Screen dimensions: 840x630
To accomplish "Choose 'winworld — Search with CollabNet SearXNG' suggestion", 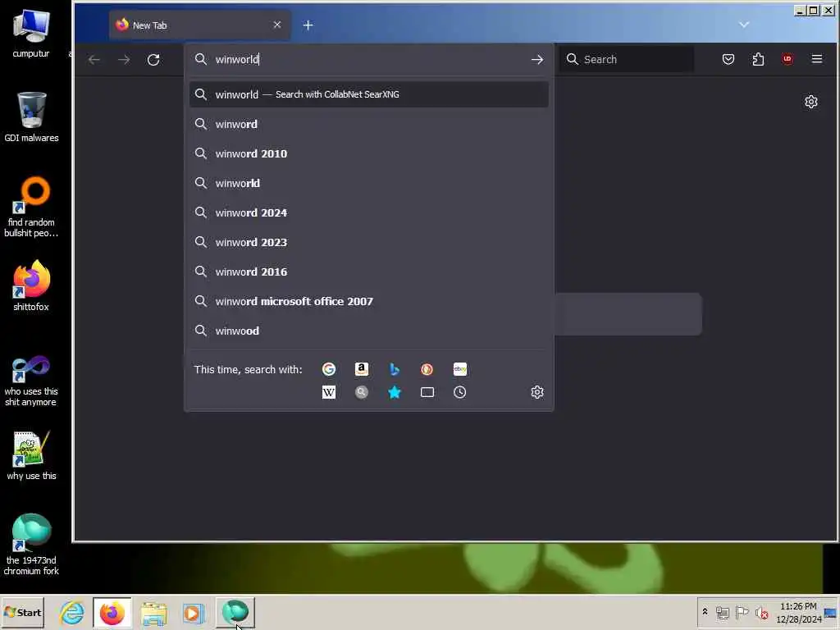I will point(368,94).
